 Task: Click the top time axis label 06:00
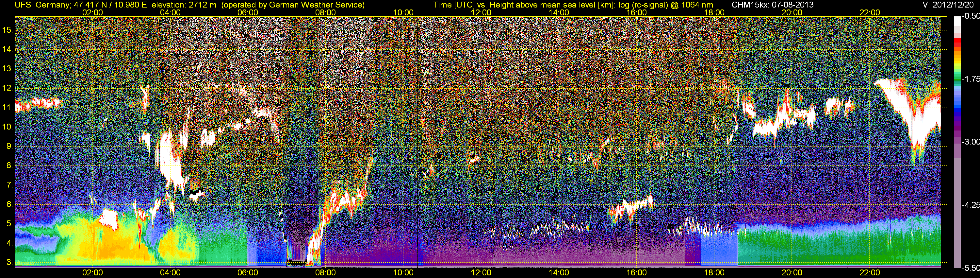248,12
